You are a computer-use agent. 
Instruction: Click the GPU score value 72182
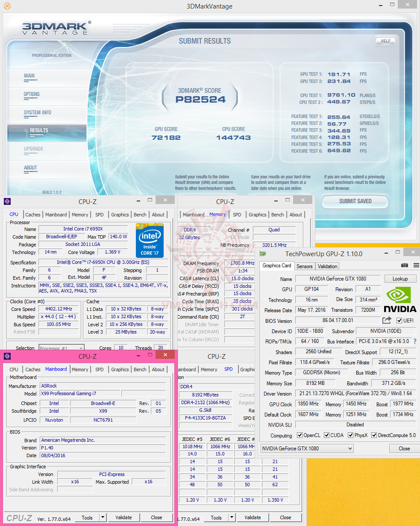point(166,138)
